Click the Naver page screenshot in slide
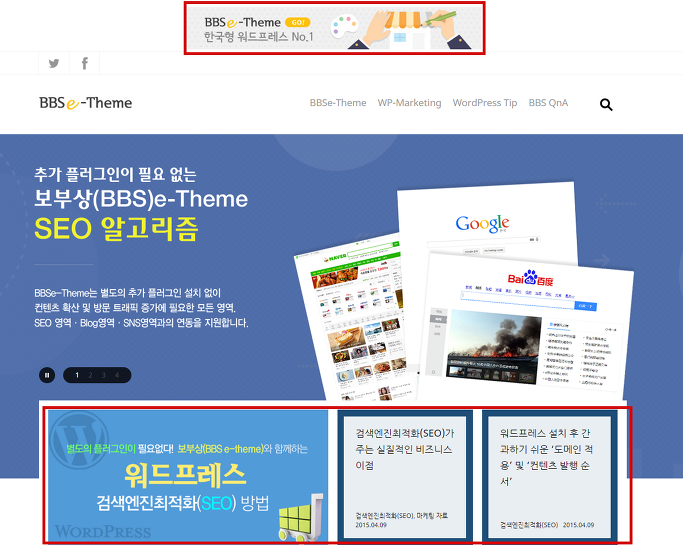The image size is (683, 545). click(x=353, y=318)
